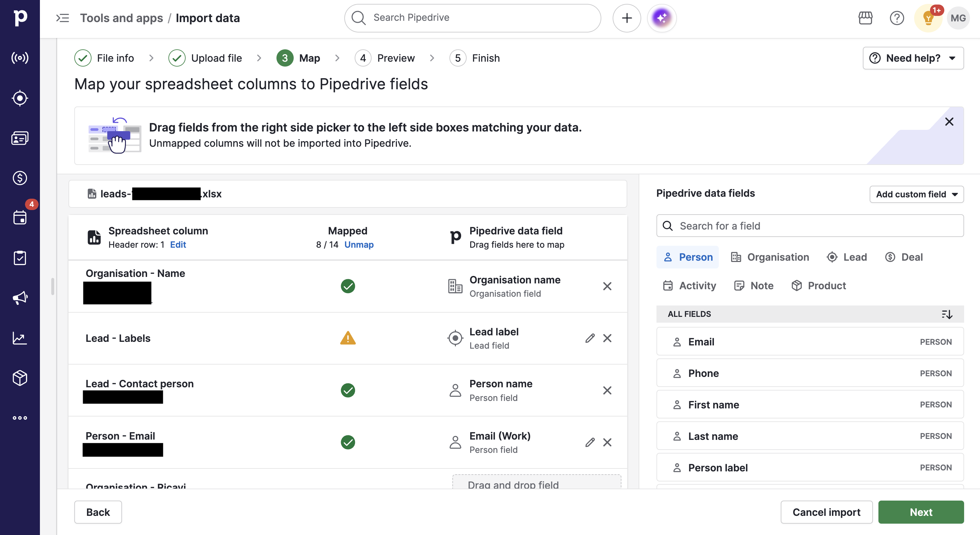Expand the Need help? dropdown
The height and width of the screenshot is (535, 980).
[x=913, y=58]
